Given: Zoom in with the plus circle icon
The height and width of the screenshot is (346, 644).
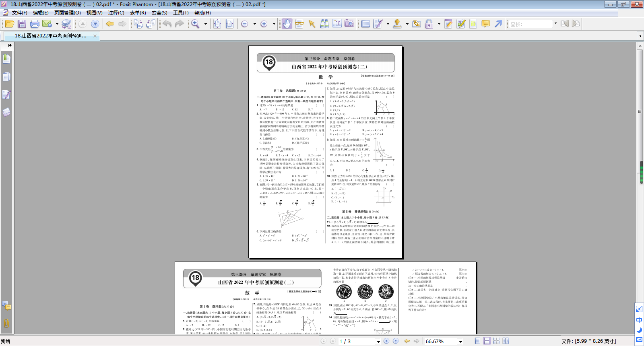Looking at the screenshot, I should 264,24.
